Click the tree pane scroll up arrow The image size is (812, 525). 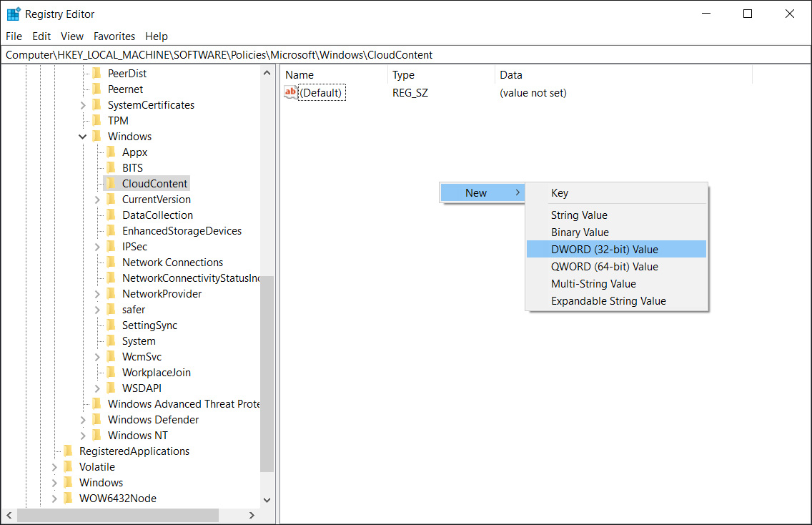tap(267, 72)
